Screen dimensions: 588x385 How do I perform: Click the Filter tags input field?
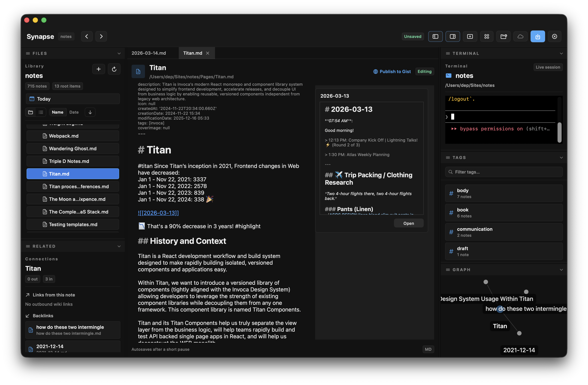pyautogui.click(x=504, y=172)
